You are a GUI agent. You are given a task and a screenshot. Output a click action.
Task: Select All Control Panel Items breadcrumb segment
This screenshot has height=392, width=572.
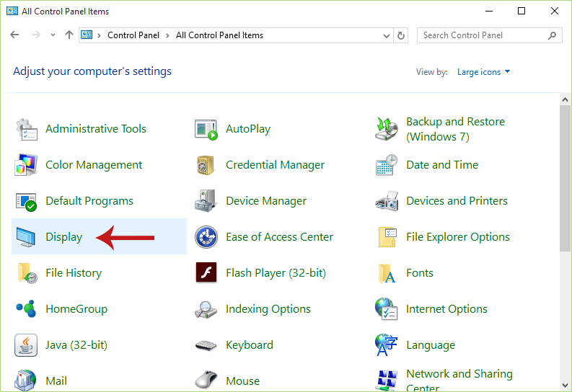pos(219,35)
